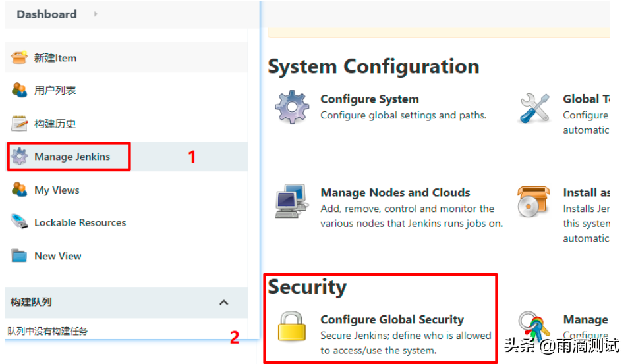Click the 构建队列 heading text

[x=31, y=301]
